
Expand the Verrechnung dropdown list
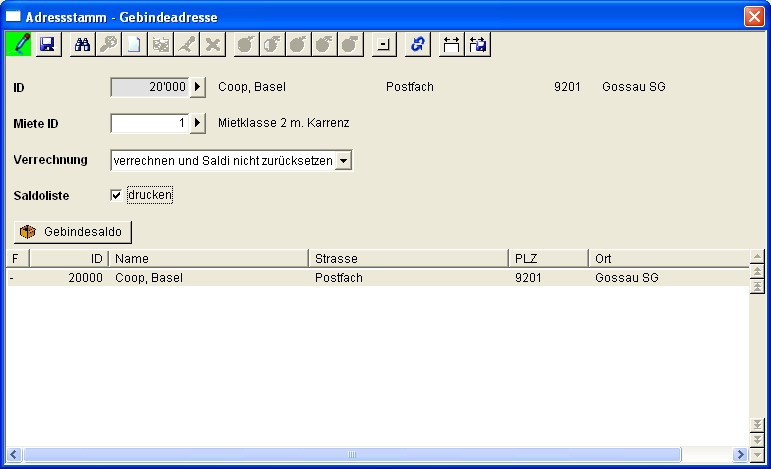[x=343, y=160]
